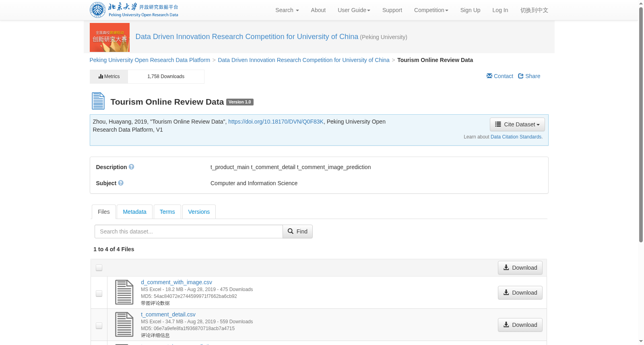Open the About page
Screen dimensions: 644x345
coord(318,10)
